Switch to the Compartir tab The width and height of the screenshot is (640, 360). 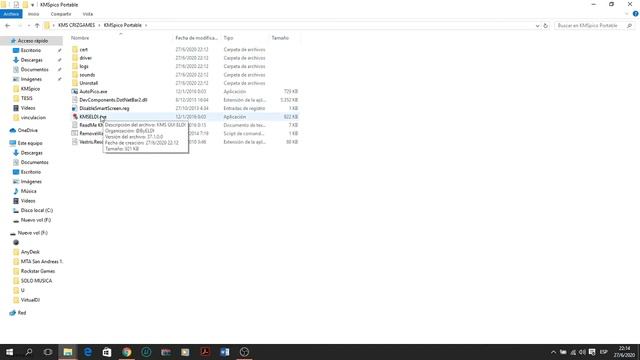click(61, 14)
